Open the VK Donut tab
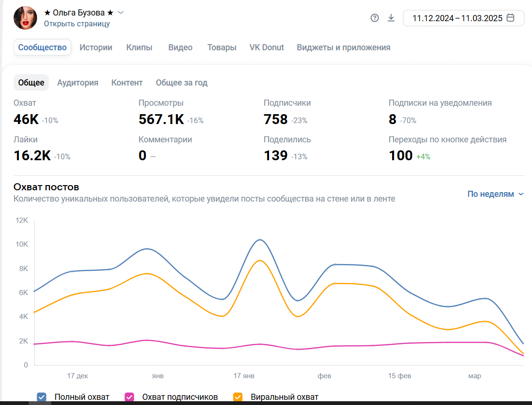Image resolution: width=532 pixels, height=405 pixels. point(267,47)
